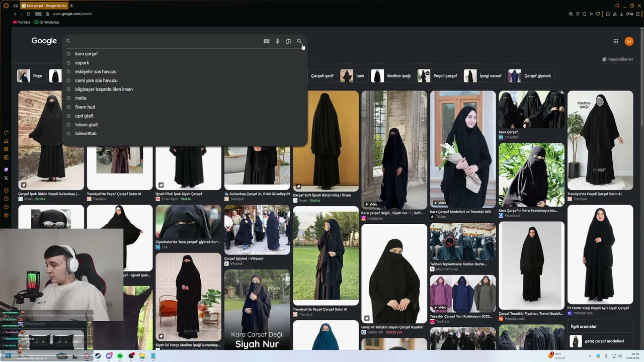Image resolution: width=644 pixels, height=362 pixels.
Task: Filter images by Medine ipeği chip
Action: [392, 76]
